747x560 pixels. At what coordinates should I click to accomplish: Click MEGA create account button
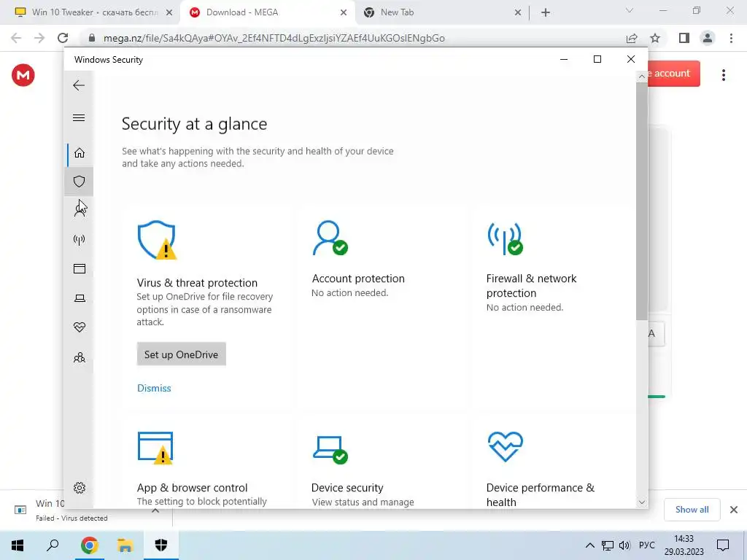(673, 74)
